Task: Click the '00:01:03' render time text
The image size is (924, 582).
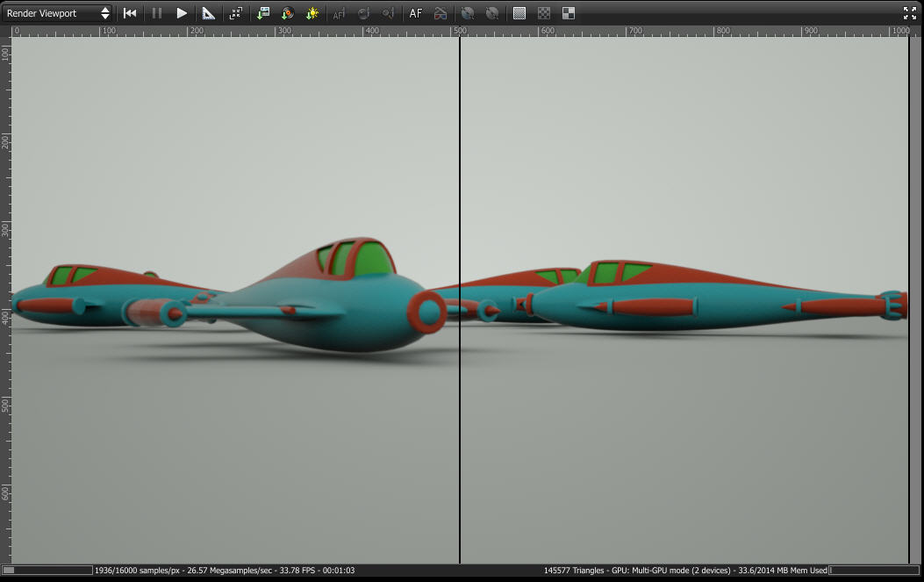Action: (338, 571)
